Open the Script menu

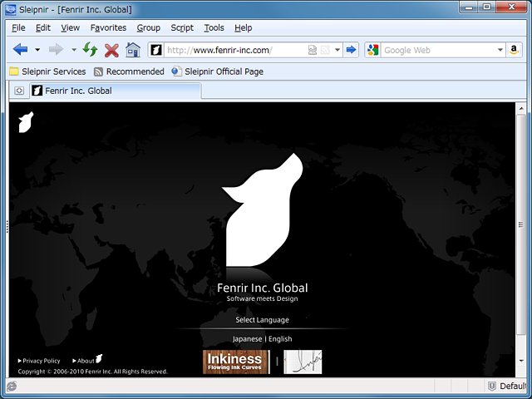(x=182, y=27)
